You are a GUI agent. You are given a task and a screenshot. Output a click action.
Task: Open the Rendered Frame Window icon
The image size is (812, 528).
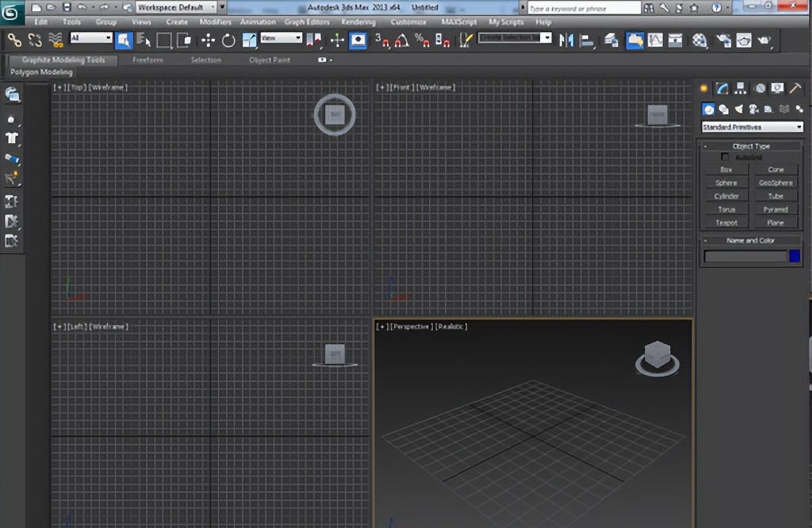point(744,40)
